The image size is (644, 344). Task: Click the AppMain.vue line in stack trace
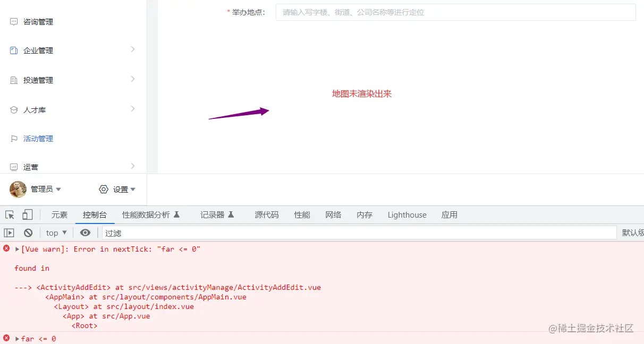click(146, 297)
